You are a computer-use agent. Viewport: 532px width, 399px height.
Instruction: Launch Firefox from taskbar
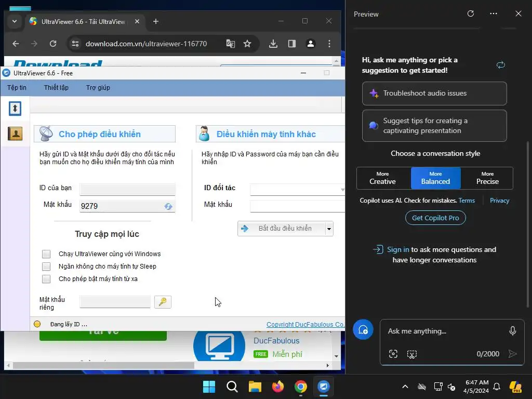[278, 387]
